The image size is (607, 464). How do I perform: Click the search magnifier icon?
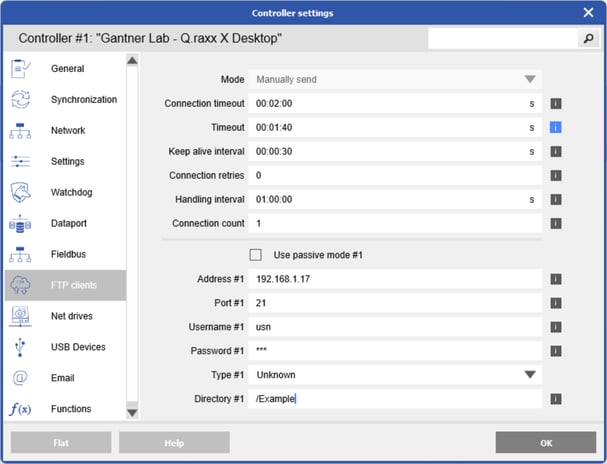588,38
